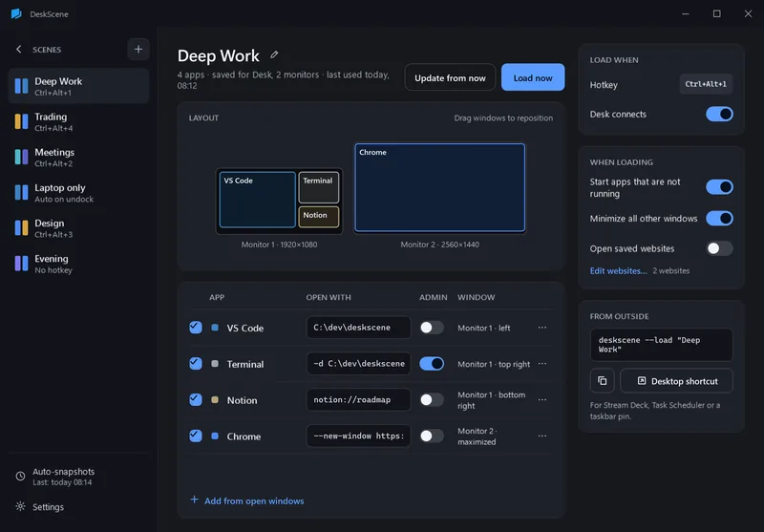Screen dimensions: 764x532
Task: Click 'Monitor 2 · maximized' window cell
Action: pos(477,436)
